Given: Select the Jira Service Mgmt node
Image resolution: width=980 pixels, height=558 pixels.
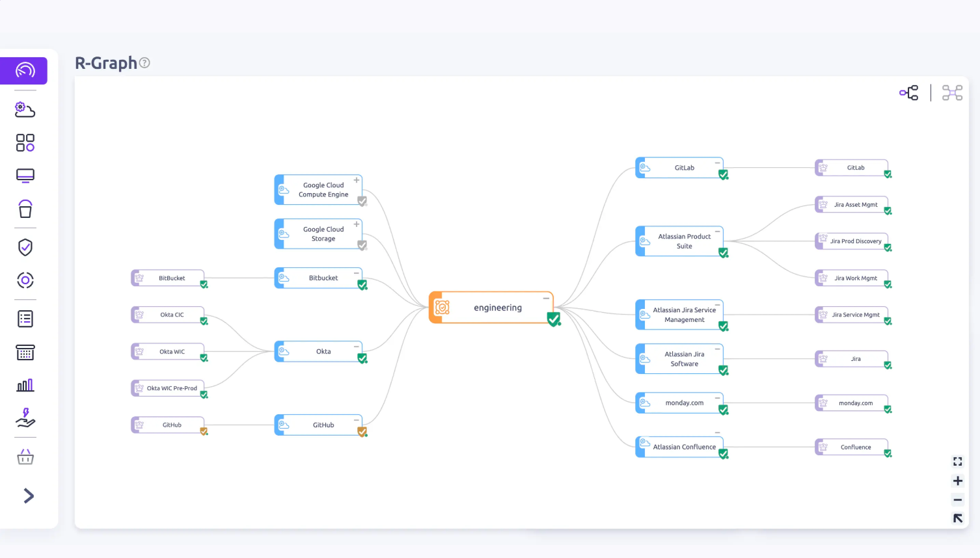Looking at the screenshot, I should coord(852,315).
